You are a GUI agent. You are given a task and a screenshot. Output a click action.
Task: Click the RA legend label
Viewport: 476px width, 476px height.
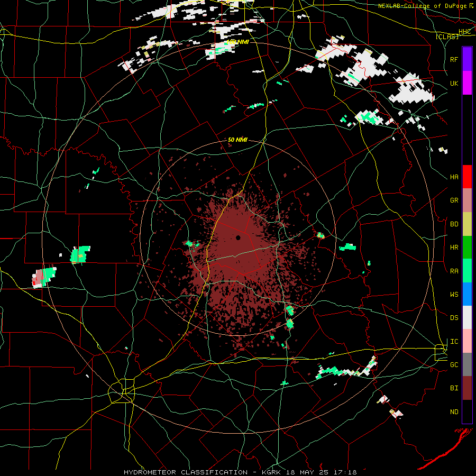click(x=454, y=271)
